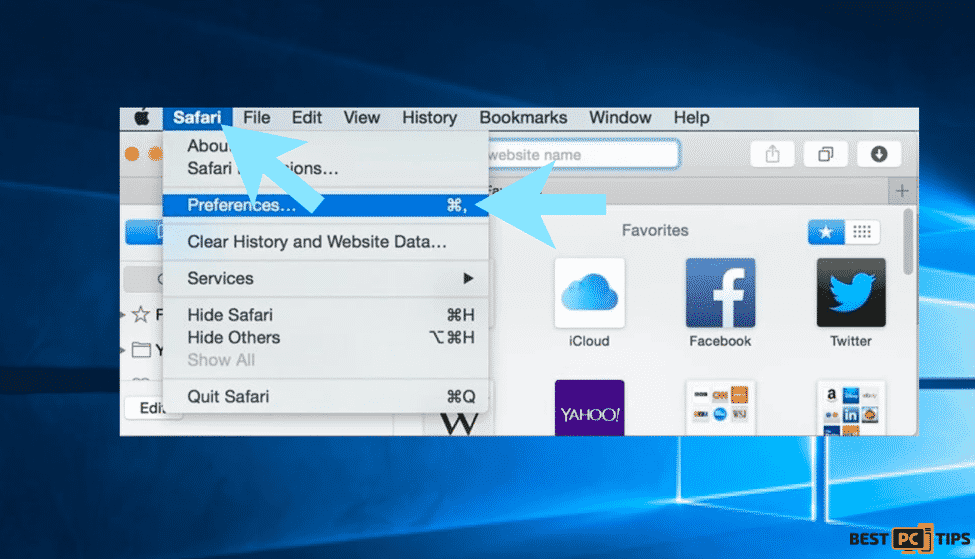Click the Safari menu in the menu bar
This screenshot has height=559, width=975.
point(197,118)
